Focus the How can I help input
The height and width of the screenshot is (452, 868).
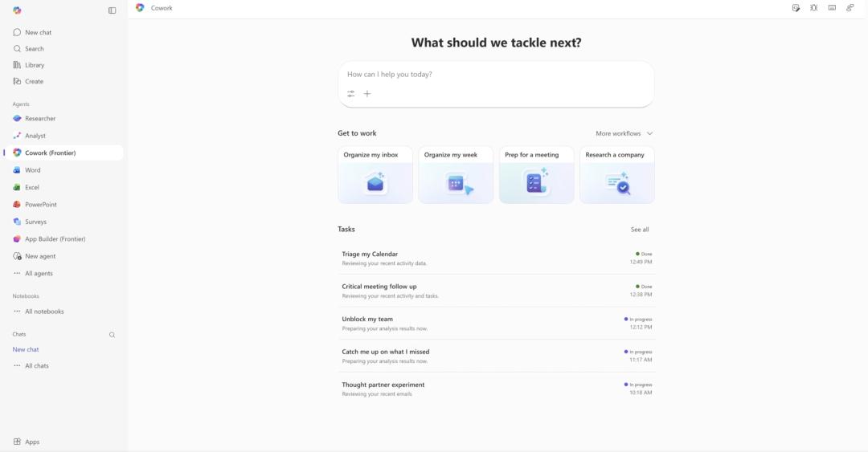(496, 75)
